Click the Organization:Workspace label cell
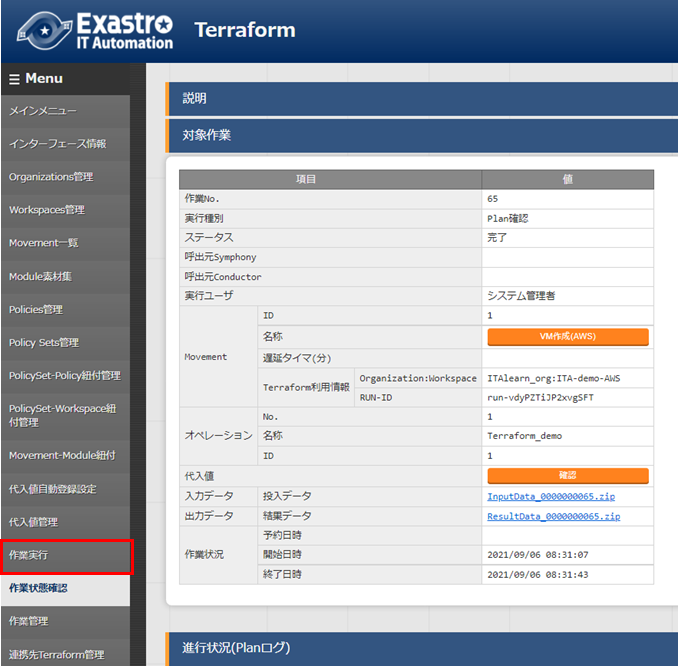 click(418, 378)
